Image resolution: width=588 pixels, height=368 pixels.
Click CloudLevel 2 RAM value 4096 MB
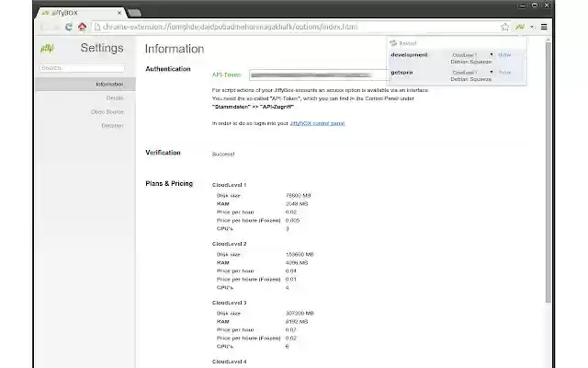297,263
